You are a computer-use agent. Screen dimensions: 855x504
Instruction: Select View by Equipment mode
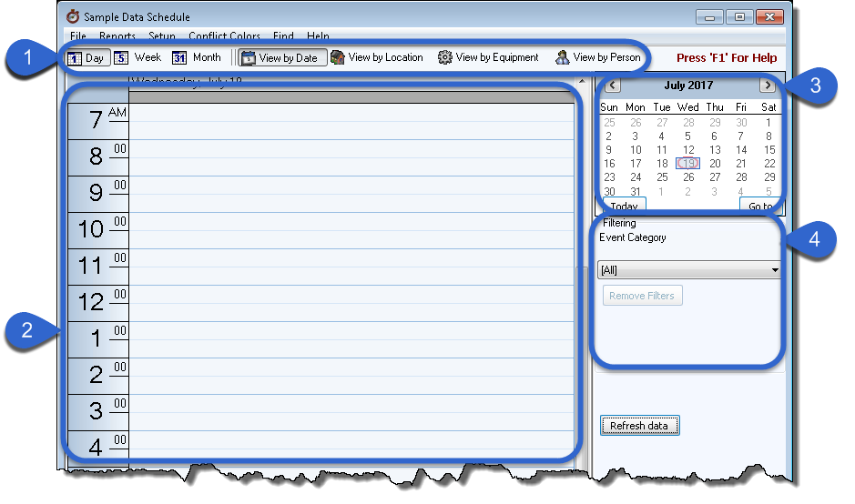(488, 57)
